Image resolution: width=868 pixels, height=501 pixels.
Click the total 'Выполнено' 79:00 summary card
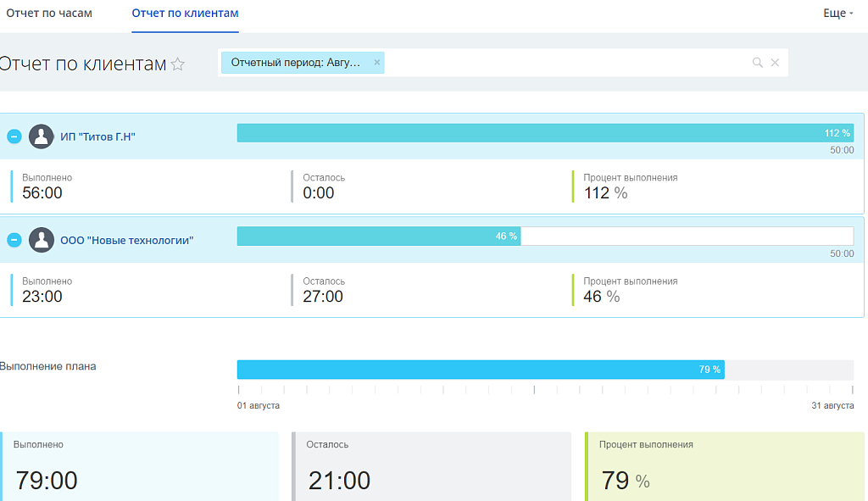(140, 466)
